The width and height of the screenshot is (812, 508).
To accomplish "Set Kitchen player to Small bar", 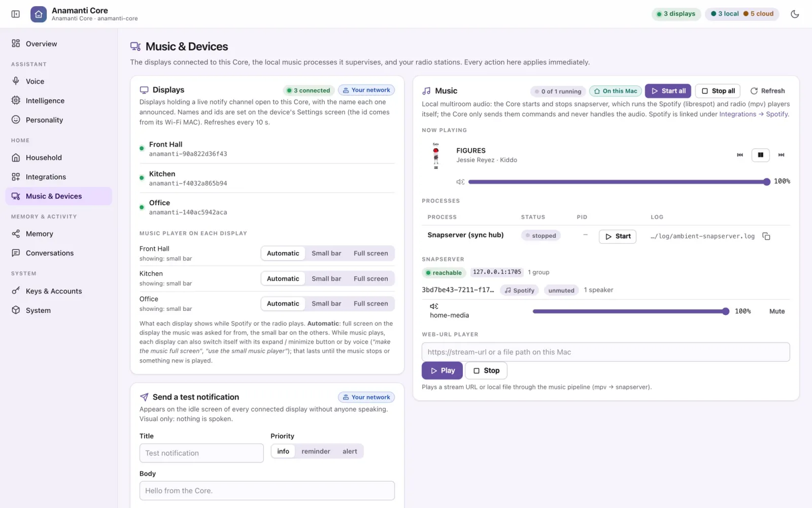I will coord(326,279).
